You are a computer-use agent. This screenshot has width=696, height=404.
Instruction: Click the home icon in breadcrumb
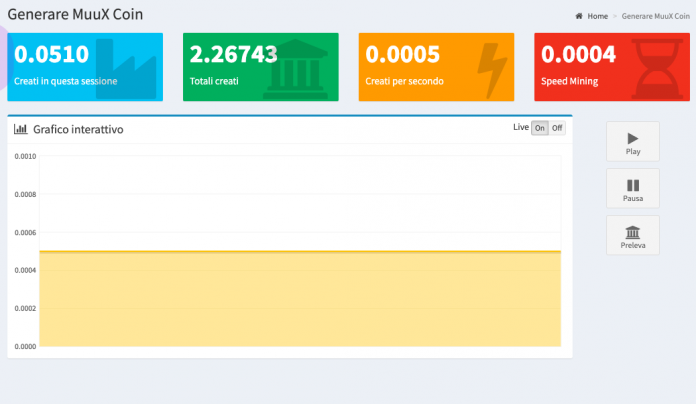(x=579, y=17)
